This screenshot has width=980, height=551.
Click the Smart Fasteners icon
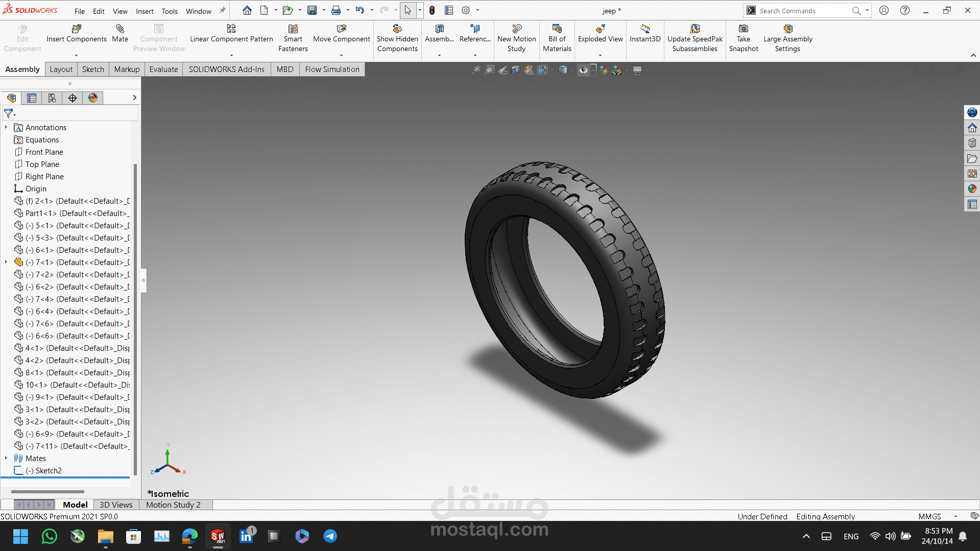click(293, 29)
